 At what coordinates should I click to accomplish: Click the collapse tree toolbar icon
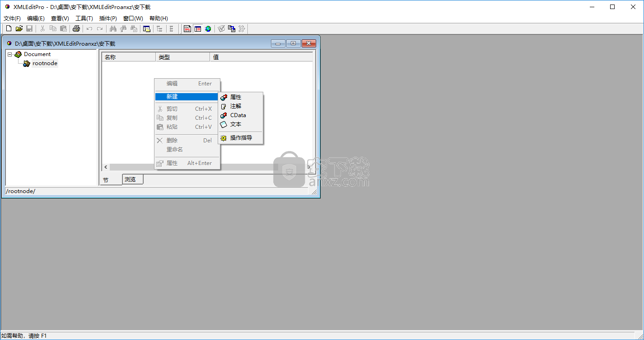pos(172,28)
